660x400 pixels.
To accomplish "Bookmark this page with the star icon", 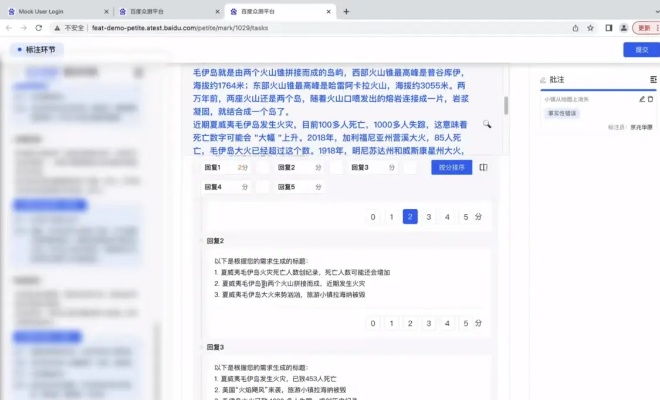I will coord(590,28).
